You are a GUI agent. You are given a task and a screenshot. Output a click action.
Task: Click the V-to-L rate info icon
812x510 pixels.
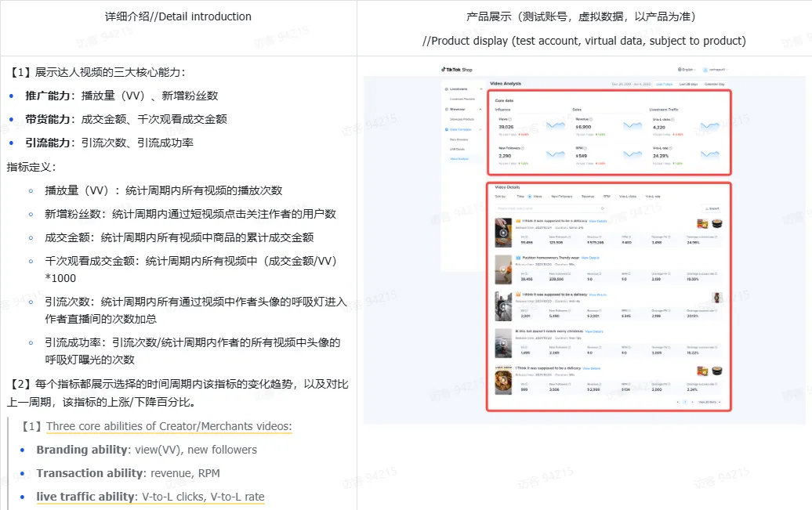pyautogui.click(x=671, y=148)
